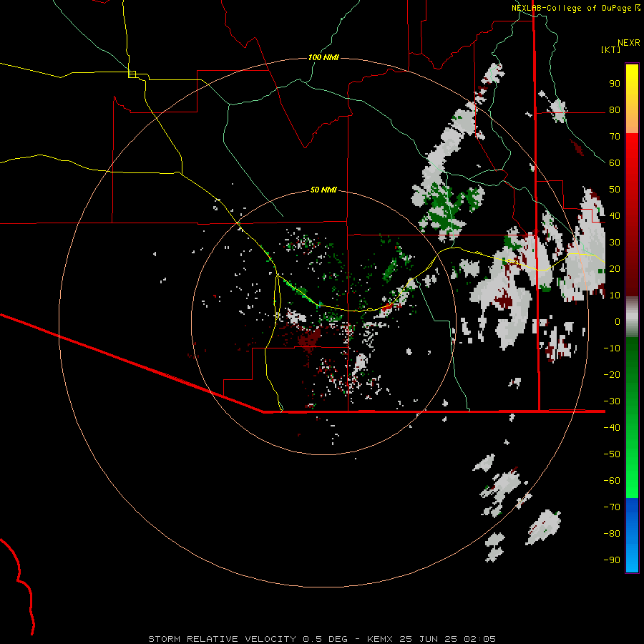This screenshot has width=644, height=644.
Task: Click the 40 value on velocity scale
Action: point(615,215)
